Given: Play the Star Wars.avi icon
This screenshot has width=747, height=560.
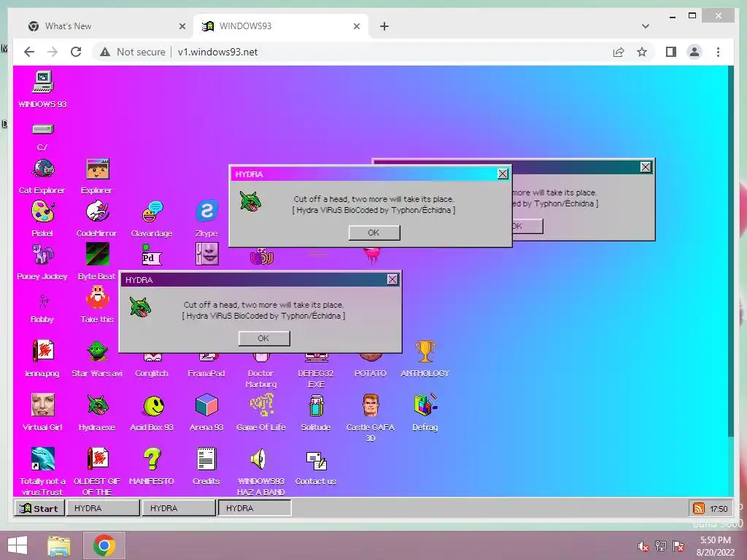Looking at the screenshot, I should 97,352.
